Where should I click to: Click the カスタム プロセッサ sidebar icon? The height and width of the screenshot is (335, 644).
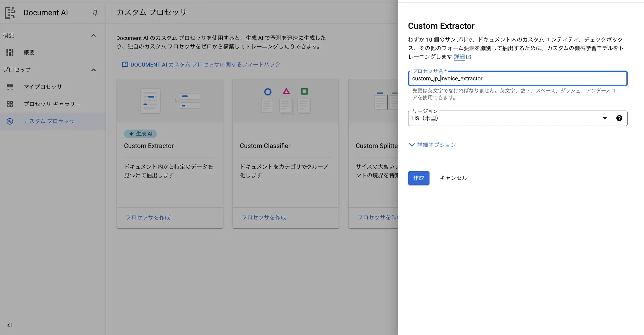pyautogui.click(x=10, y=121)
